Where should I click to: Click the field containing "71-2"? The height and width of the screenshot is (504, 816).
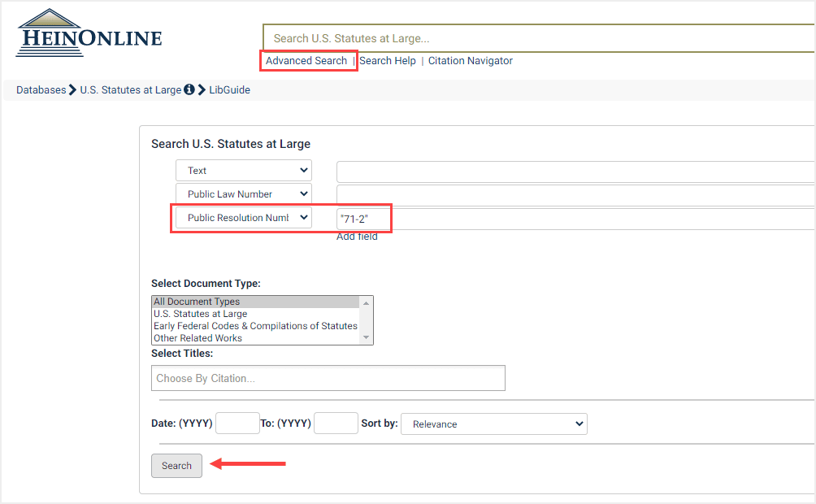tap(575, 219)
